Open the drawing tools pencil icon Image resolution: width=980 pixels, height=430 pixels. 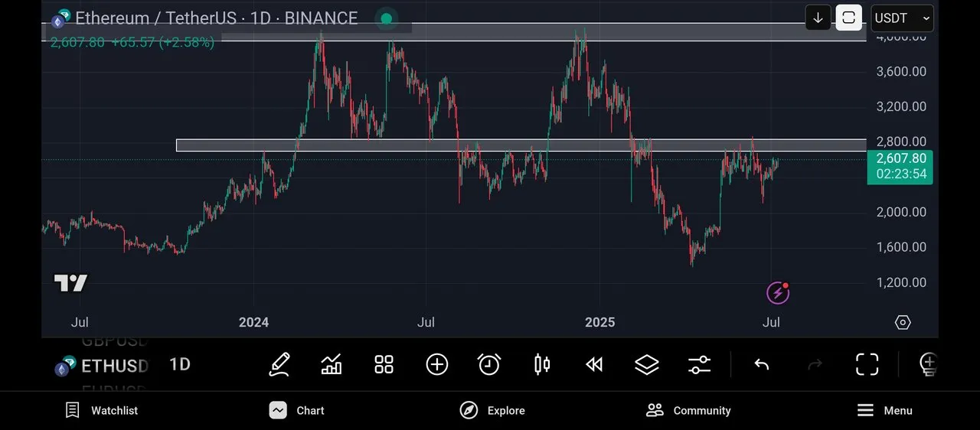coord(279,364)
